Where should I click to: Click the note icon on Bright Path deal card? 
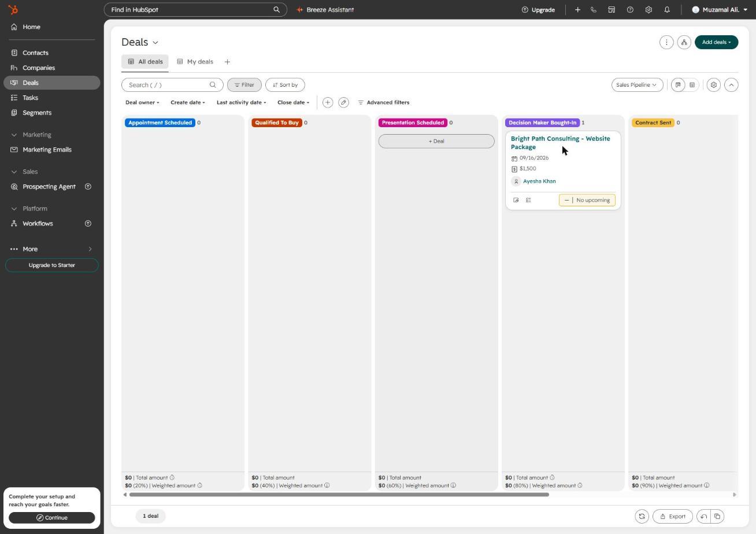coord(516,201)
